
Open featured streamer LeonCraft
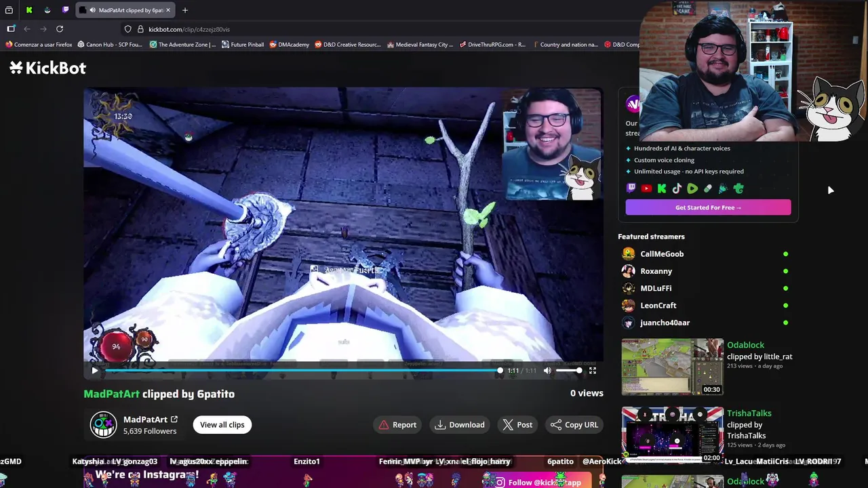pos(658,306)
